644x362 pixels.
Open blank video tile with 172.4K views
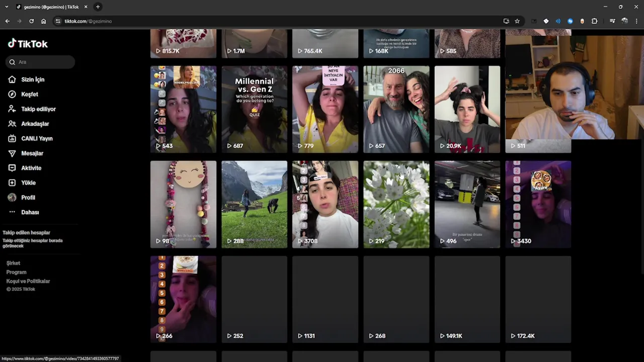[x=538, y=299]
